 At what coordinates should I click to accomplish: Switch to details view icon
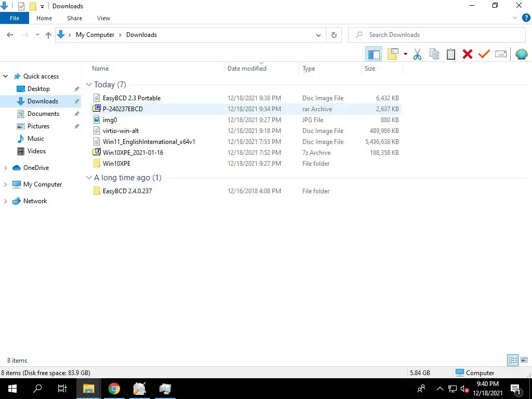pyautogui.click(x=513, y=360)
